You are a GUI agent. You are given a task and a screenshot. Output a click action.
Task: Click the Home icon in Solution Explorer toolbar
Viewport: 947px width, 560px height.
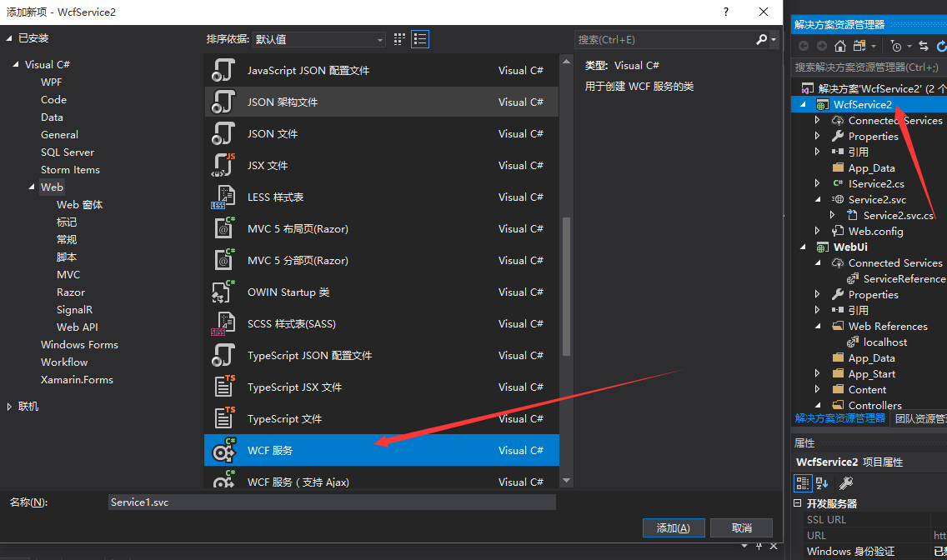839,46
